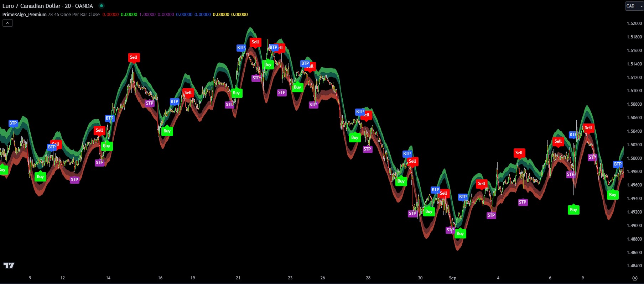The image size is (644, 284).
Task: Click price axis label 1.49600
Action: click(x=634, y=185)
